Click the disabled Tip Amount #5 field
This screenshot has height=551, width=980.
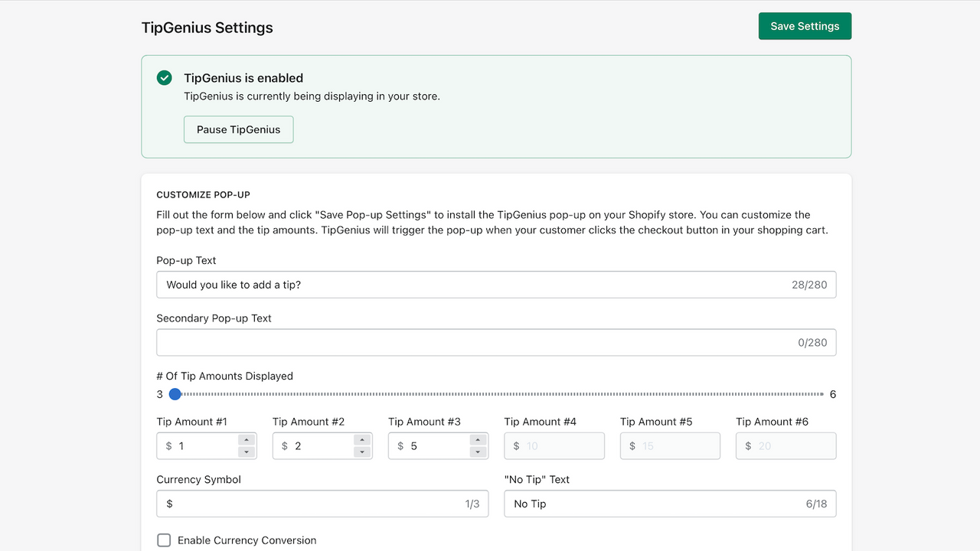pos(669,445)
